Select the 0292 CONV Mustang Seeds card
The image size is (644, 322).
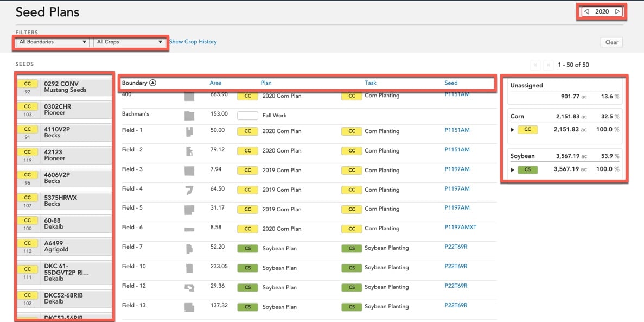point(65,87)
